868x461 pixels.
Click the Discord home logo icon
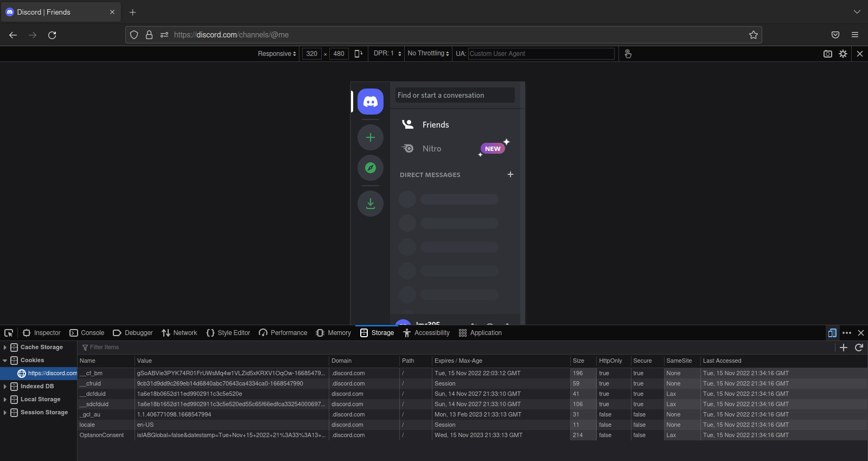click(x=371, y=102)
